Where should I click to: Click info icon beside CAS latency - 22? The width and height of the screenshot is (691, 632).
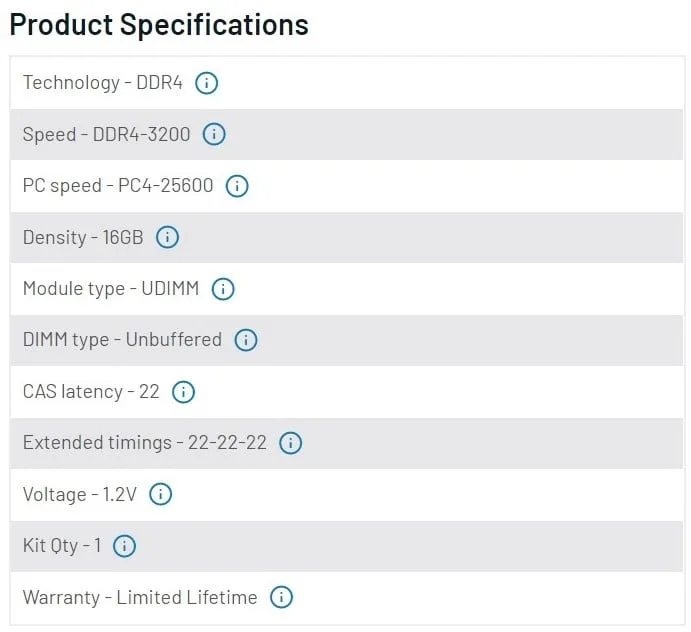tap(183, 392)
